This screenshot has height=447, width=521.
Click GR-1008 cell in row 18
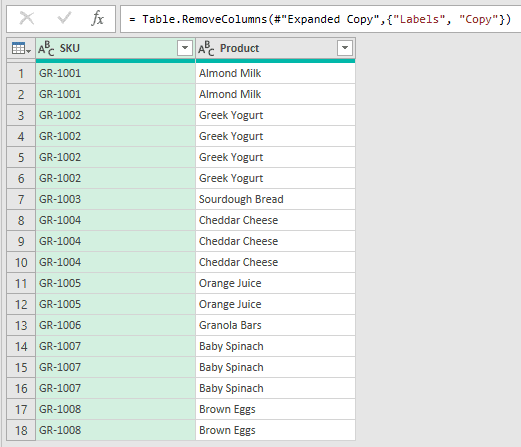coord(115,430)
